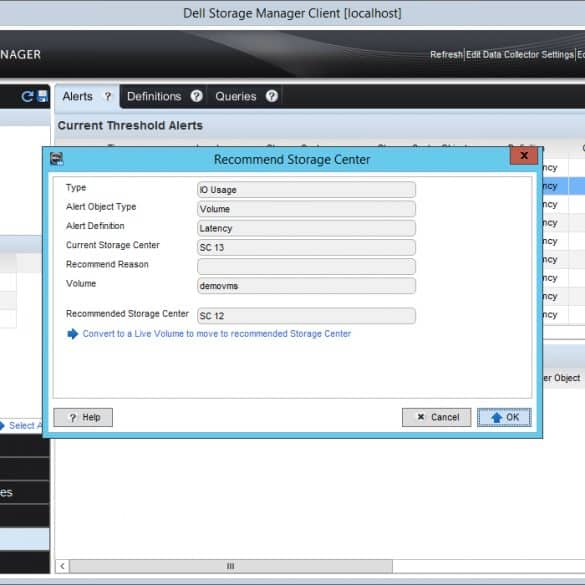Click the save icon in left panel header
Image resolution: width=585 pixels, height=585 pixels.
coord(43,96)
